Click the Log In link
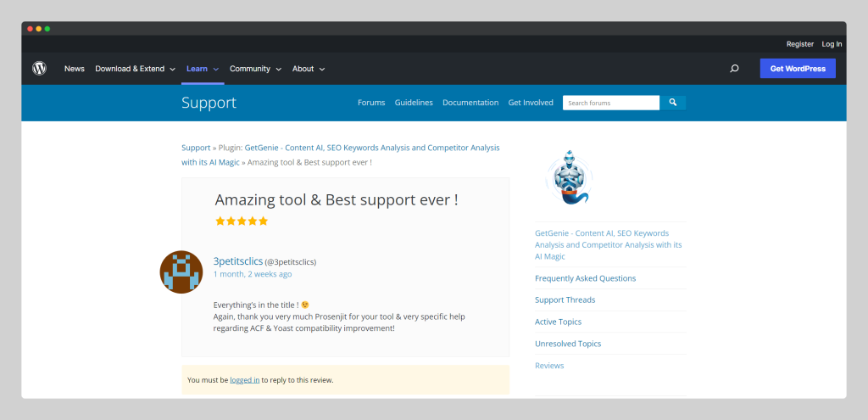Viewport: 868px width, 420px height. [x=832, y=44]
